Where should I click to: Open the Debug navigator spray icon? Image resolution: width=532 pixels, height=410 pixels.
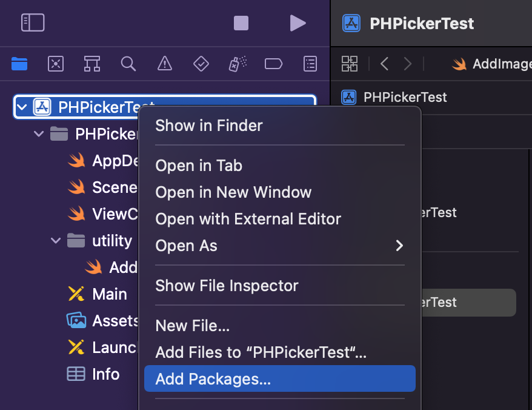coord(238,64)
